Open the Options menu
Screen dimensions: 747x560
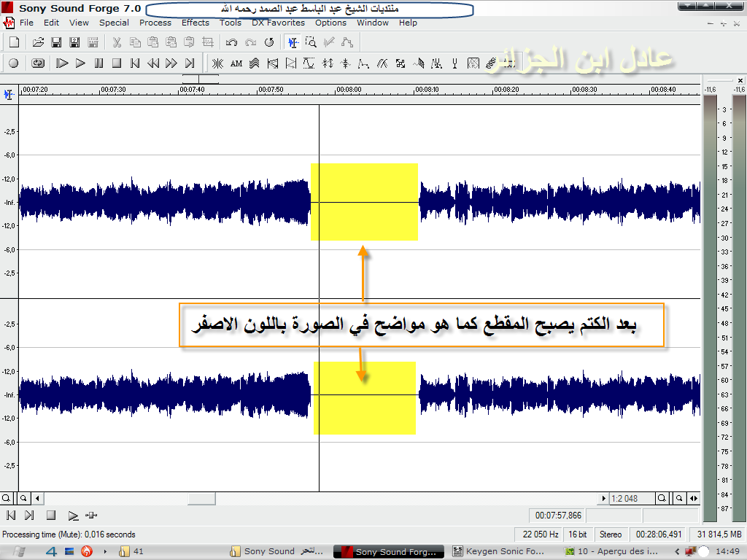330,23
